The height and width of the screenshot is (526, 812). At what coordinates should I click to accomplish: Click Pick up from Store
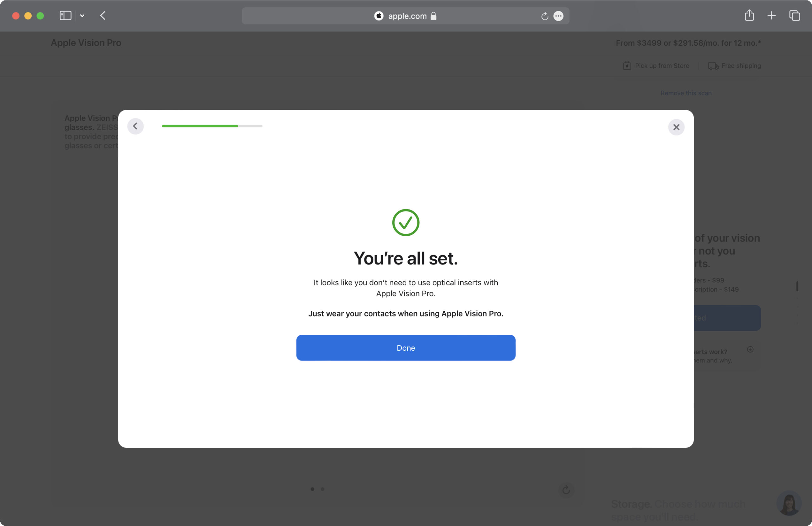click(x=656, y=66)
